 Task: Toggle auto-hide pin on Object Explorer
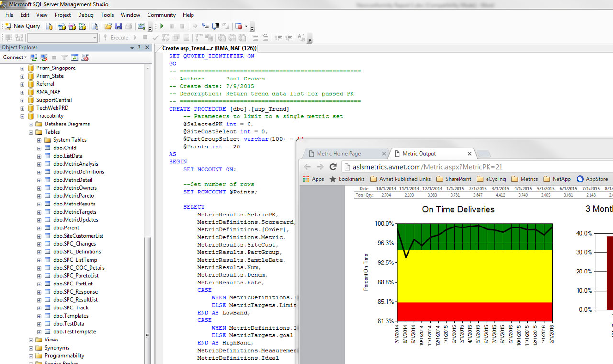pos(139,47)
